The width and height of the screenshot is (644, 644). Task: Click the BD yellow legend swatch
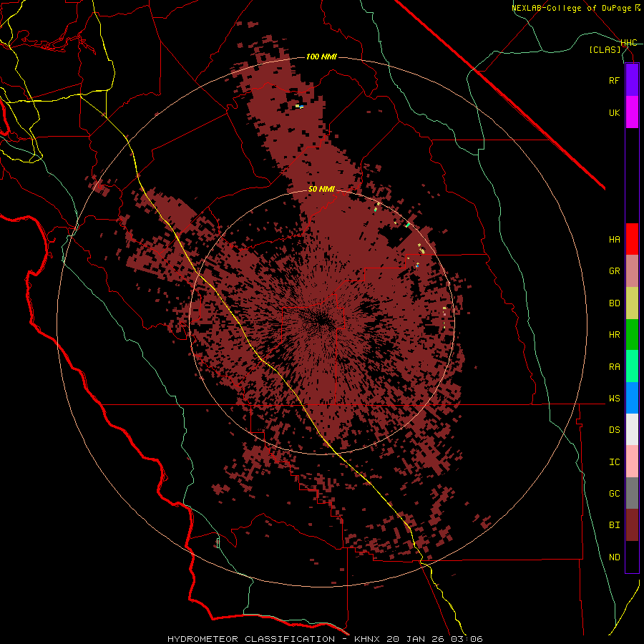632,303
